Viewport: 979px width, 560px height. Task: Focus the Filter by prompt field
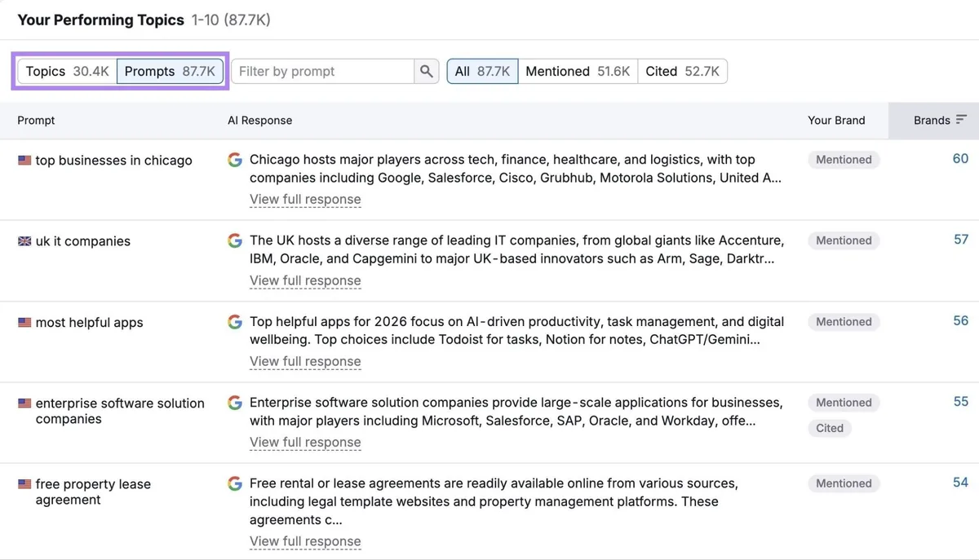click(x=323, y=72)
